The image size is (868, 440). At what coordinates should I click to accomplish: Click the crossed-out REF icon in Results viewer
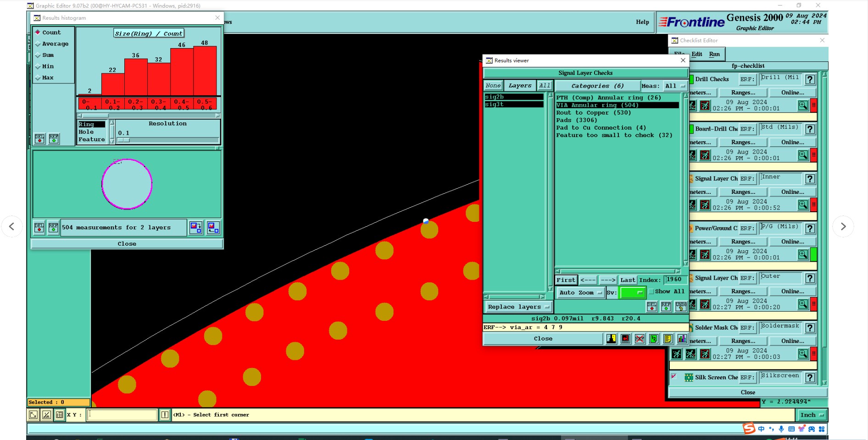[x=640, y=339]
